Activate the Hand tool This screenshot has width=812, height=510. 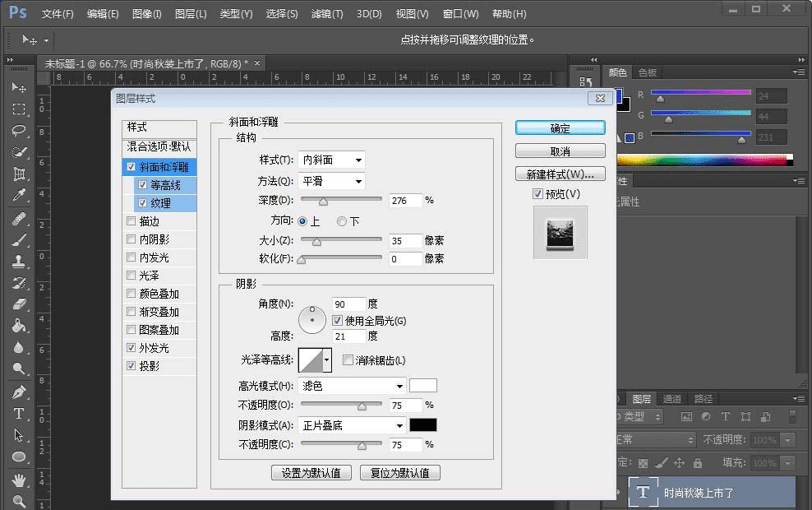tap(19, 479)
